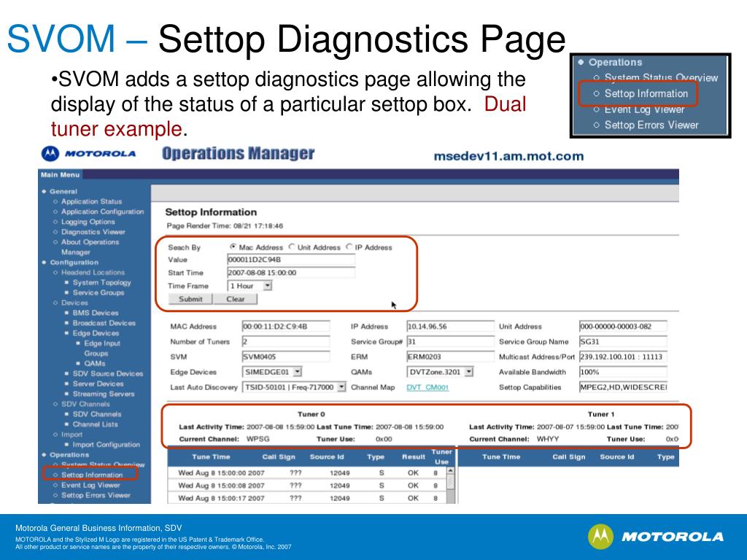
Task: Open the Last Auto Discovery dropdown
Action: 294,387
